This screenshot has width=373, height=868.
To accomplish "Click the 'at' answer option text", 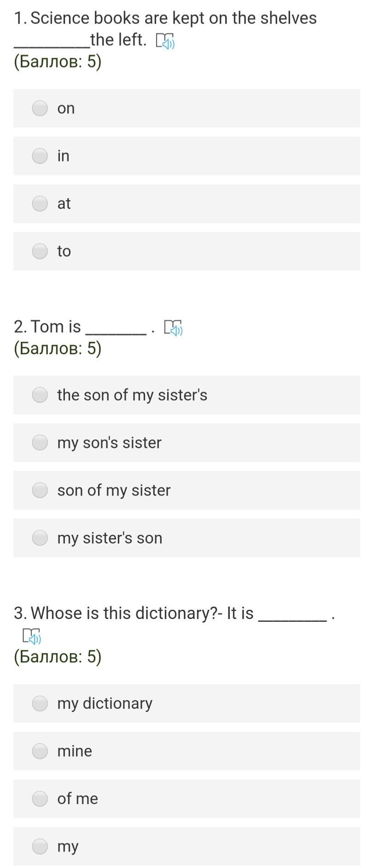I will tap(64, 203).
